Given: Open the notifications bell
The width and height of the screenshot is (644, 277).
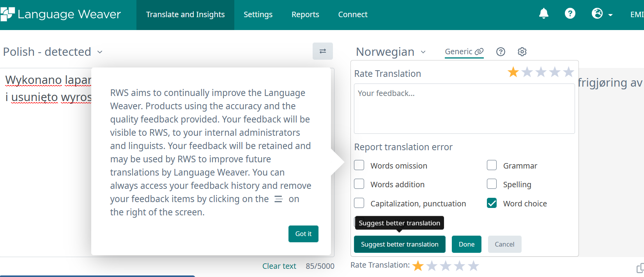Looking at the screenshot, I should pyautogui.click(x=544, y=14).
